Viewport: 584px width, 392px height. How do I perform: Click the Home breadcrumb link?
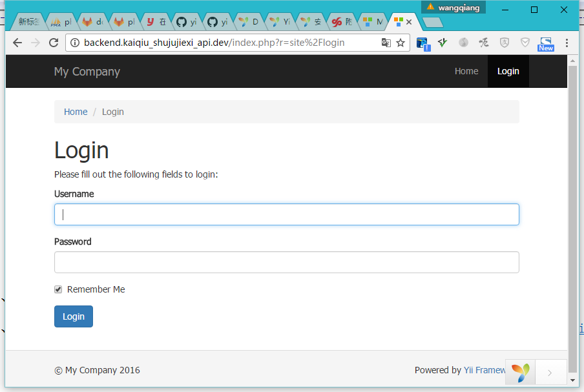[76, 112]
